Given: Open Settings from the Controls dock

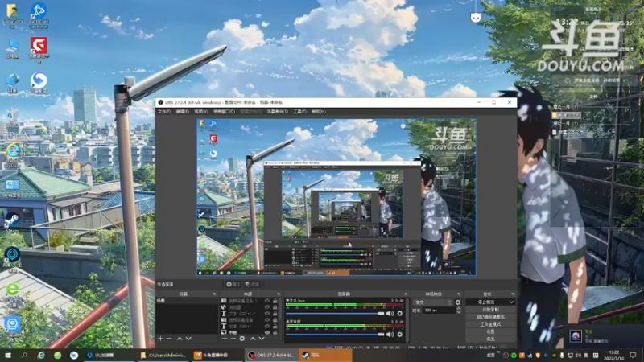Looking at the screenshot, I should tap(490, 331).
